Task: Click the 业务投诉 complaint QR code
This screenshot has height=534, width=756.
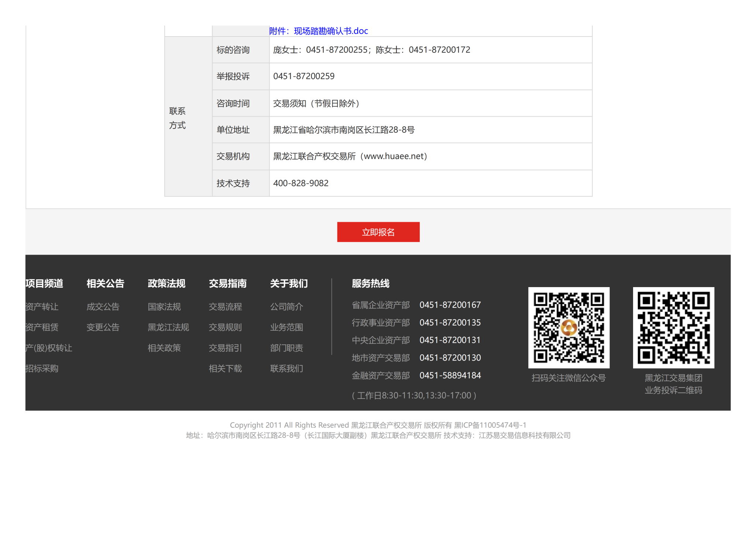Action: [x=674, y=328]
